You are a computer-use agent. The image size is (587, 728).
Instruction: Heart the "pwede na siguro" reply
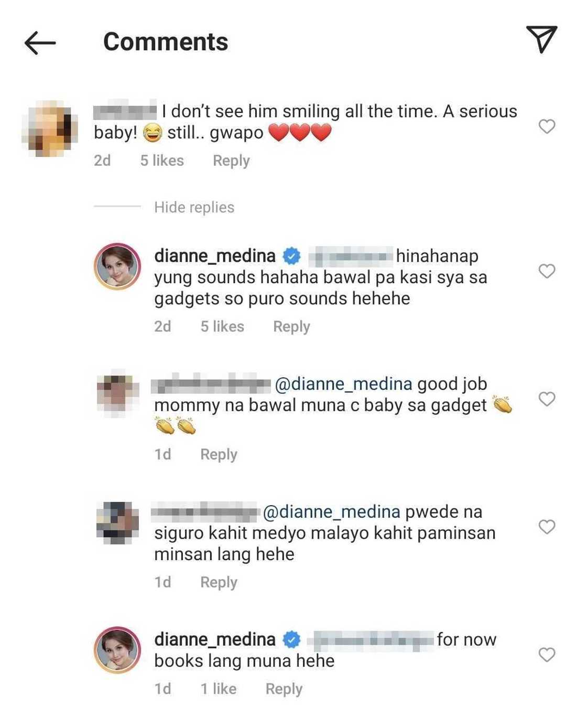(547, 527)
